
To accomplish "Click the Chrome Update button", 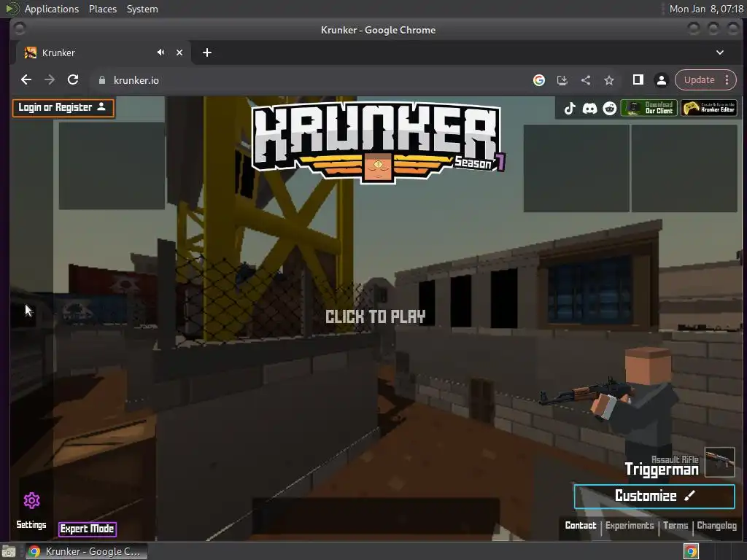I will click(x=700, y=80).
